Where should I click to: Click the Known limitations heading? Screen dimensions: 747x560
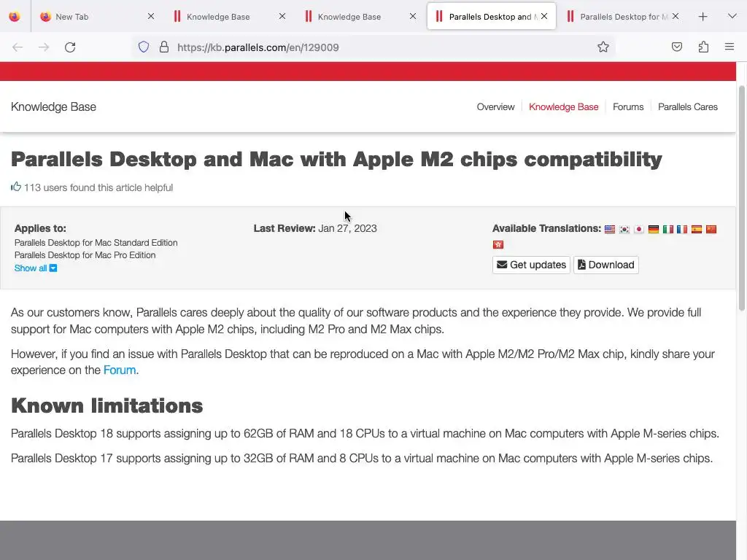[107, 405]
